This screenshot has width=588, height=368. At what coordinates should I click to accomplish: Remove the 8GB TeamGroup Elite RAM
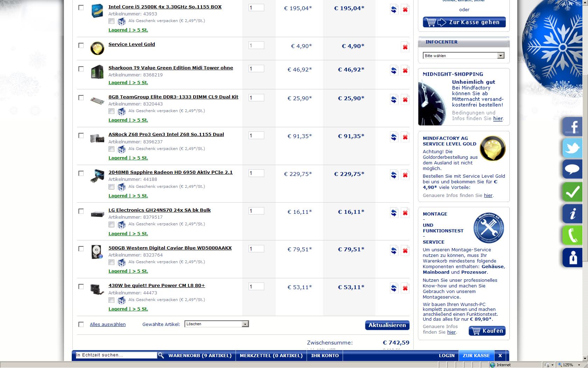pyautogui.click(x=405, y=100)
